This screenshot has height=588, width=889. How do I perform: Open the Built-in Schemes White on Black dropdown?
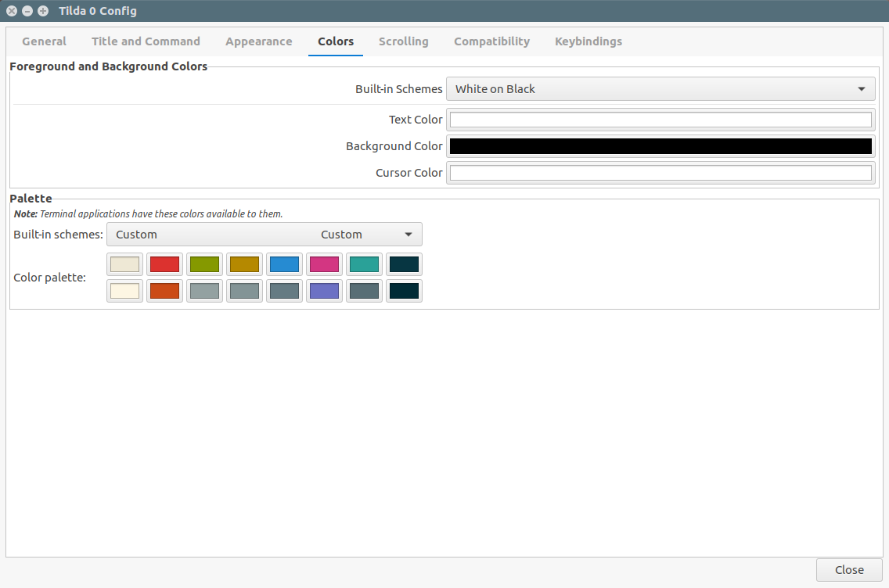(x=660, y=89)
